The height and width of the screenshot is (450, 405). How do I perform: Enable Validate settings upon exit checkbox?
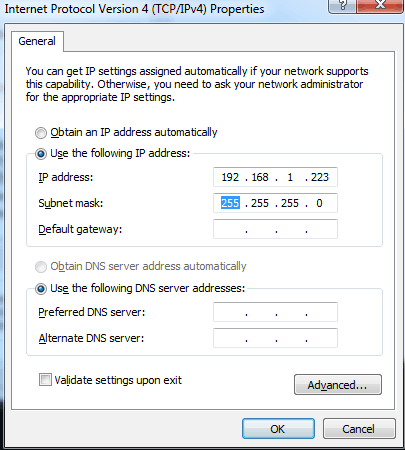pos(45,380)
